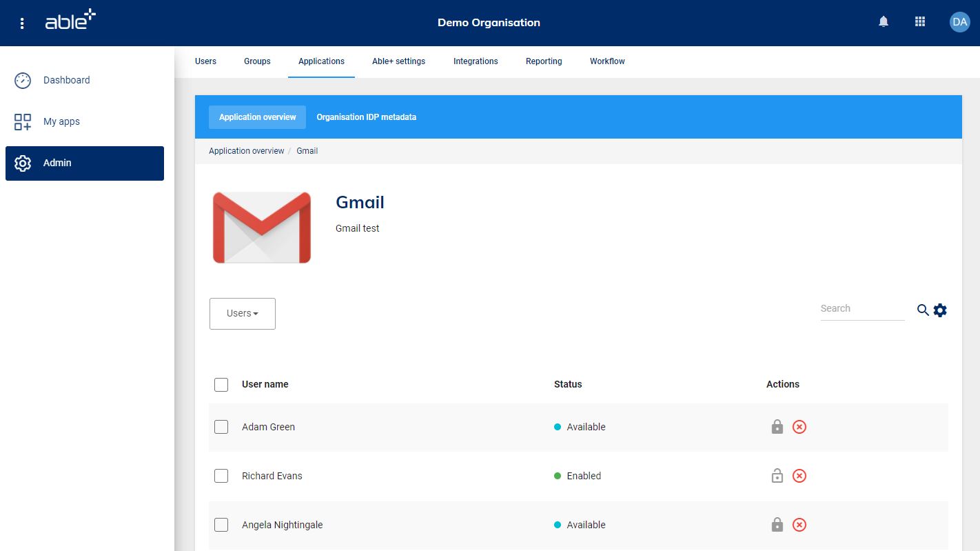Click the Admin gear icon in sidebar

click(x=23, y=163)
